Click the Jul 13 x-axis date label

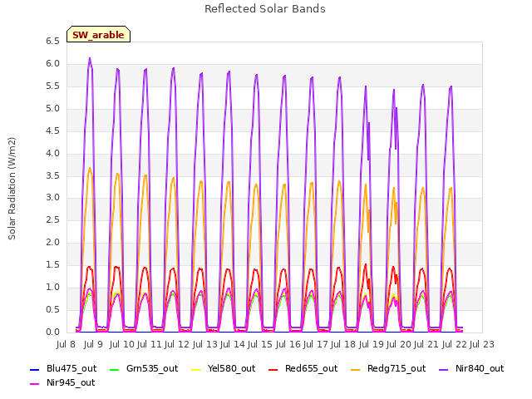point(205,344)
